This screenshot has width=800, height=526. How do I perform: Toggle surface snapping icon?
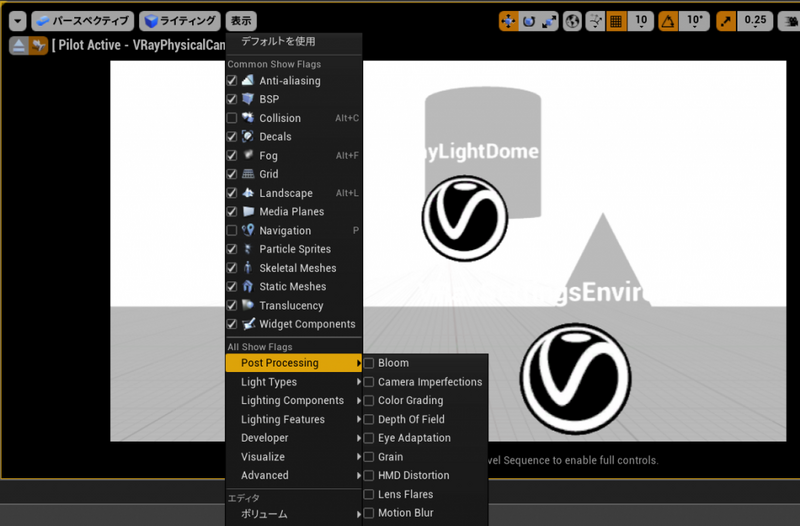click(x=595, y=21)
